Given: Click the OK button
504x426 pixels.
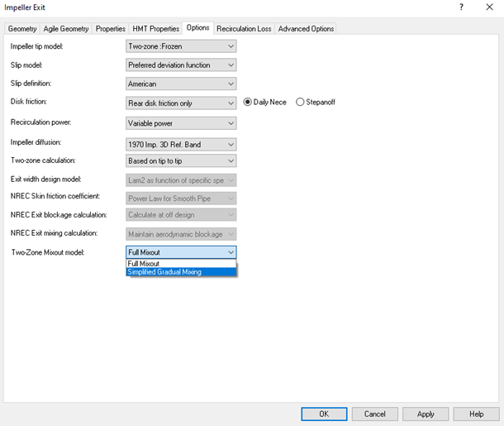Looking at the screenshot, I should [x=324, y=414].
